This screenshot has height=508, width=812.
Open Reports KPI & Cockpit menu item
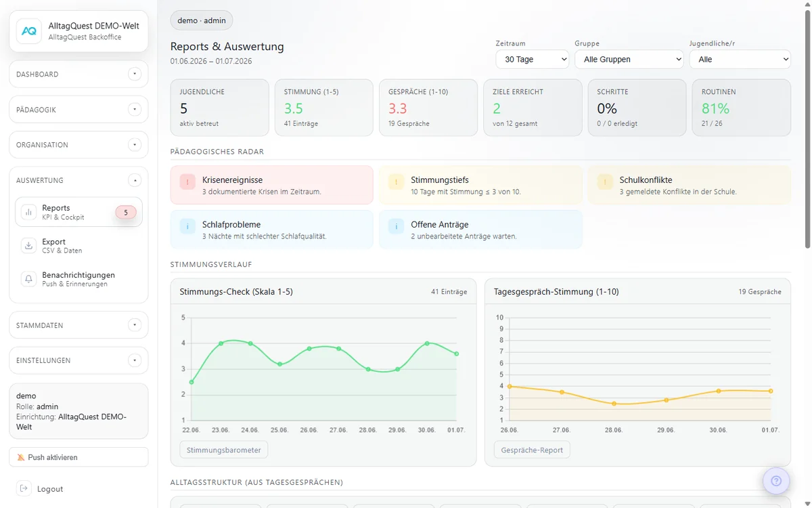pos(78,212)
